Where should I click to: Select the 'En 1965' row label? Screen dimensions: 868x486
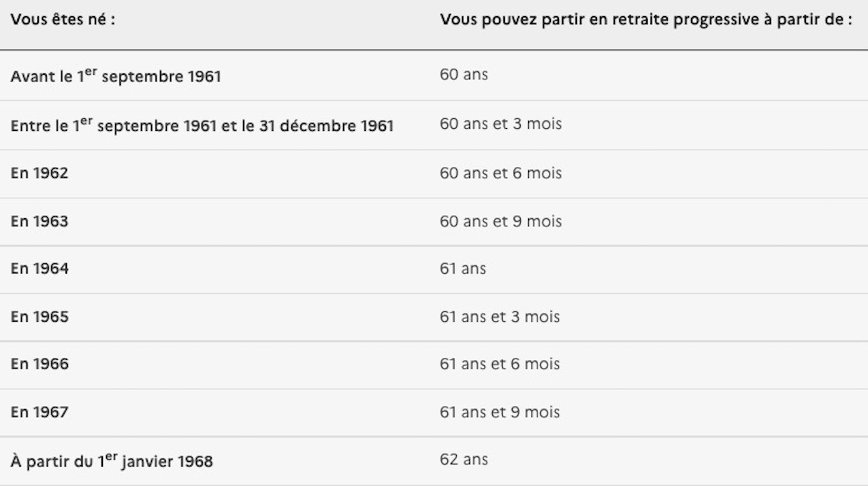point(39,317)
